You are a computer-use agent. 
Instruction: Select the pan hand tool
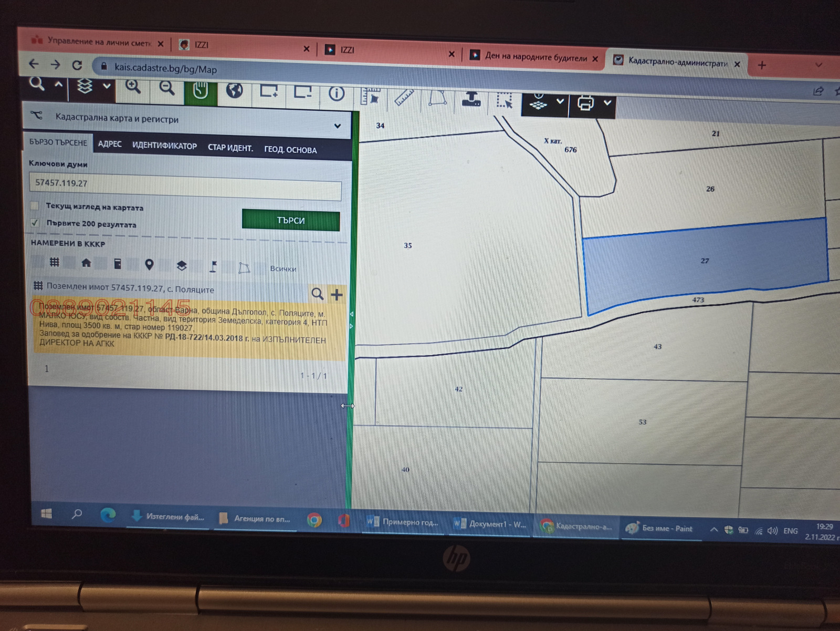(x=200, y=90)
